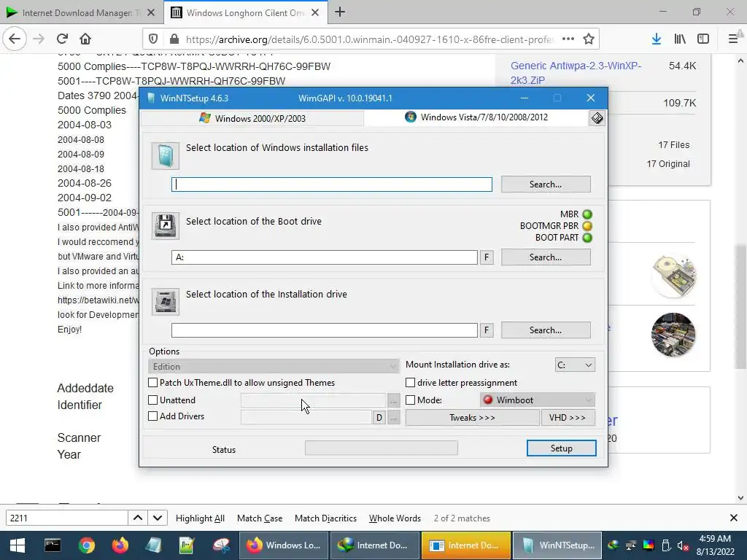This screenshot has width=747, height=560.
Task: Switch to Windows Longhorn Firefox taskbar button
Action: (x=284, y=545)
